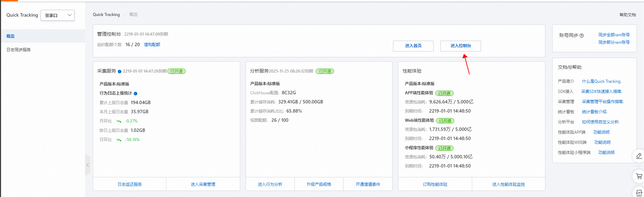This screenshot has height=197, width=644.
Task: Click the 329.41GB / 500.00GB storage value
Action: (300, 102)
